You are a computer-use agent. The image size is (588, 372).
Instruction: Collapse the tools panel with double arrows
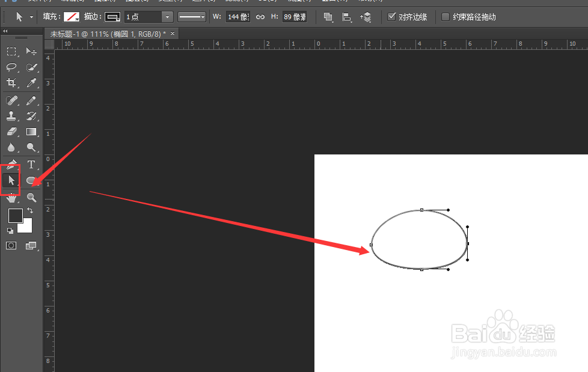5,31
